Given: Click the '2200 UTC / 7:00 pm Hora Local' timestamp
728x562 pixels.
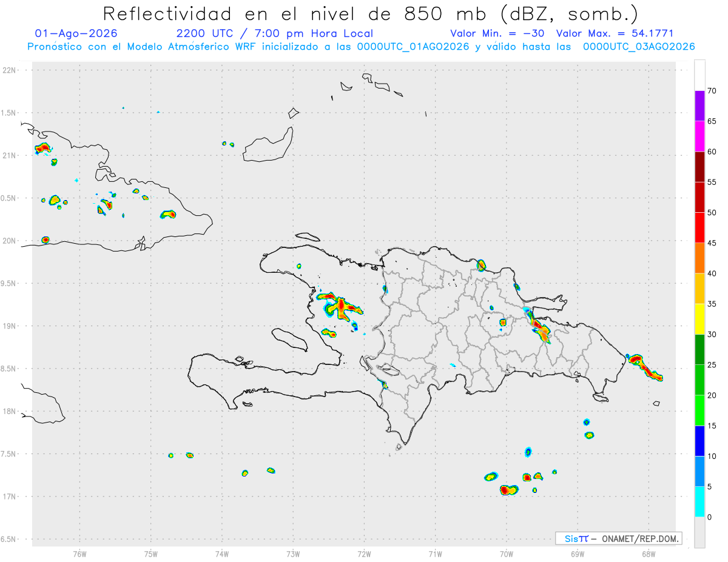Looking at the screenshot, I should click(275, 33).
